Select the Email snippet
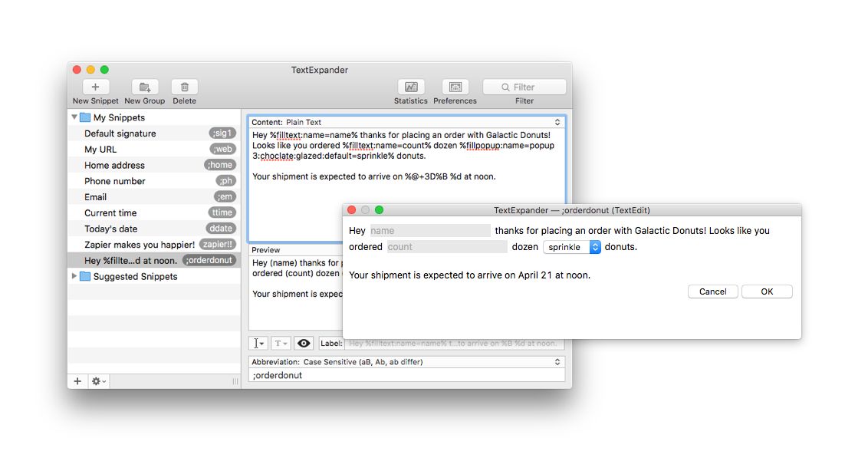Screen dimensions: 868x461 click(x=154, y=197)
